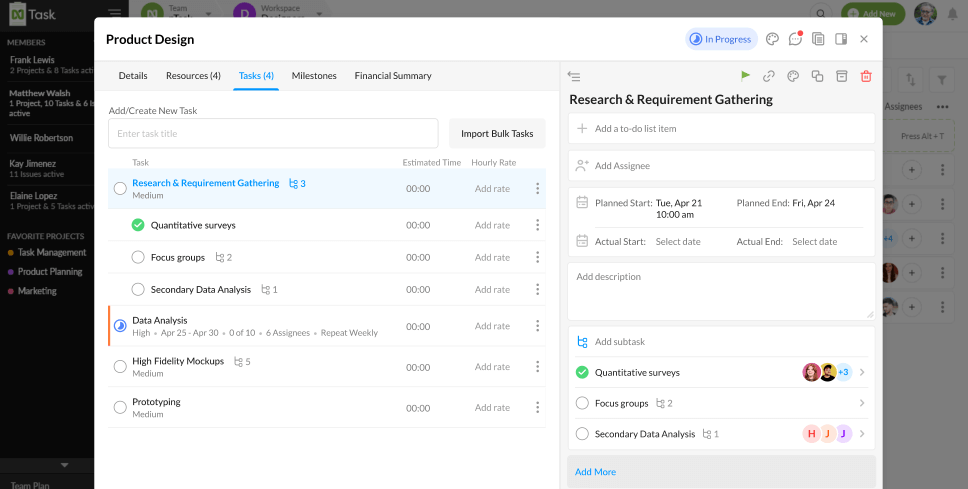Image resolution: width=968 pixels, height=489 pixels.
Task: Select the Tasks (4) tab
Action: [256, 75]
